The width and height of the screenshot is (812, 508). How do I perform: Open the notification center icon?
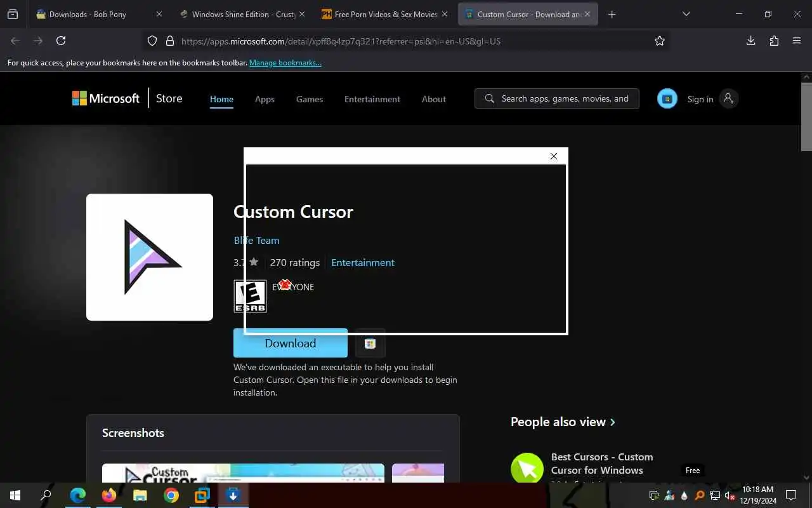(791, 495)
